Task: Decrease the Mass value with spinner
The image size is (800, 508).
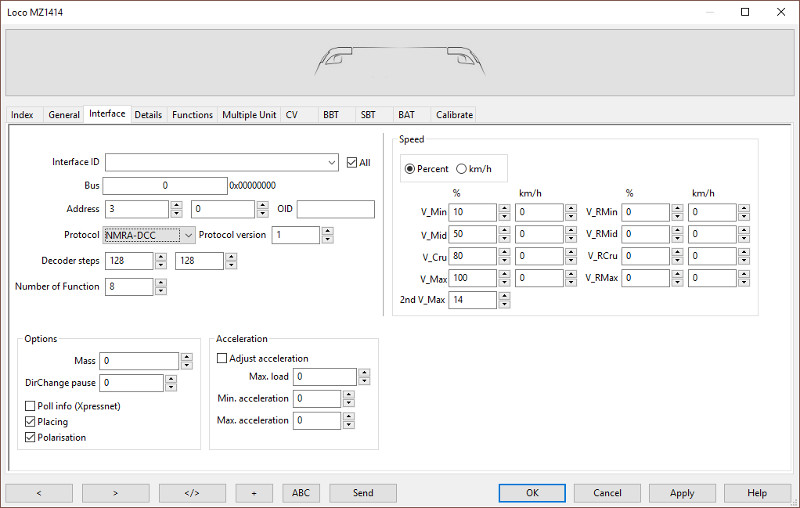Action: [186, 365]
